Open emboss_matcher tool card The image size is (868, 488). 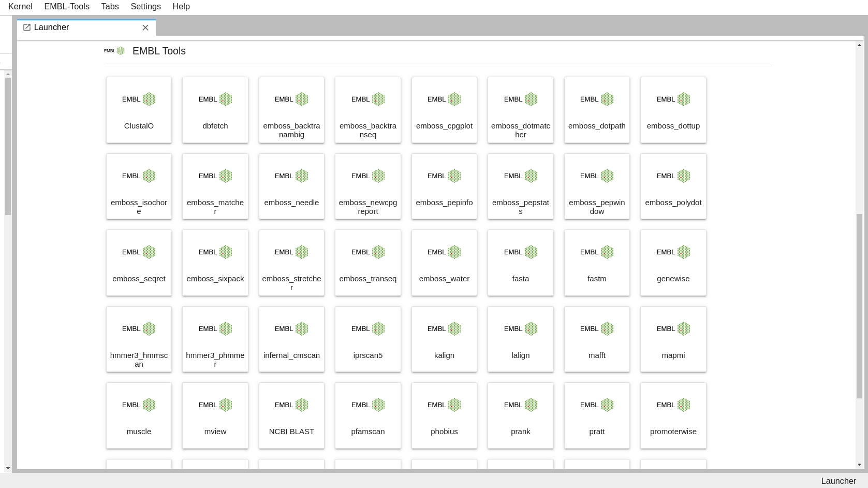tap(215, 186)
